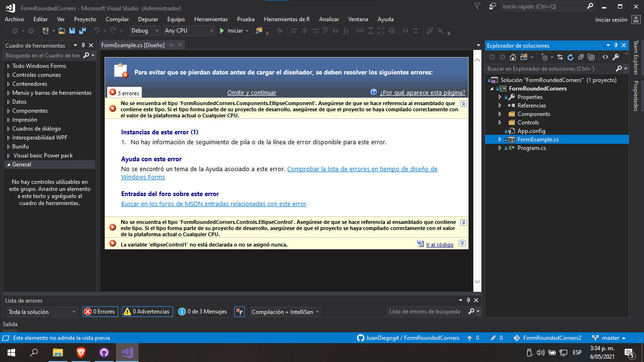Expand the FormExample.cs tree node
This screenshot has height=362, width=644.
pyautogui.click(x=499, y=139)
